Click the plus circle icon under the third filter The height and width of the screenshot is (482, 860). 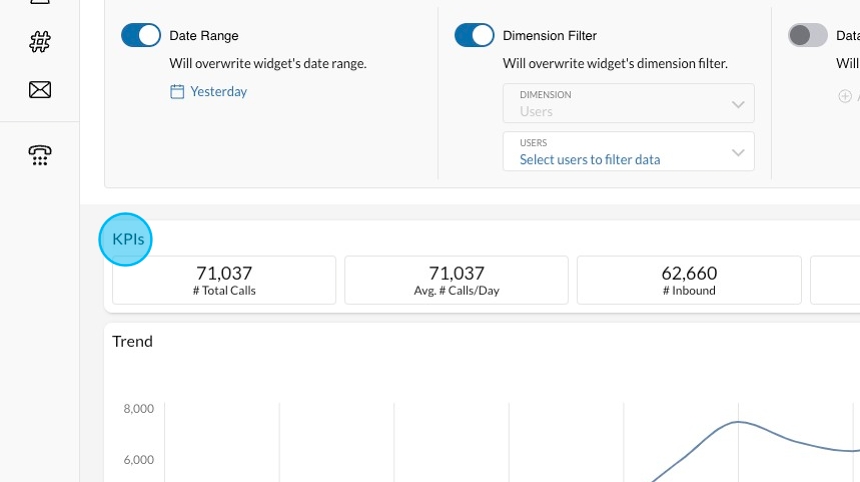point(845,97)
